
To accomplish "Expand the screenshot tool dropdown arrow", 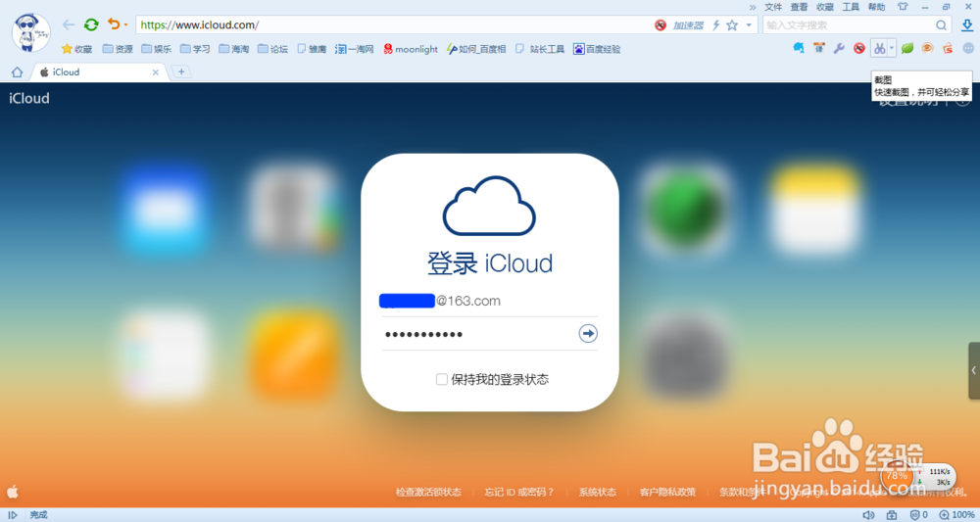I will tap(892, 48).
